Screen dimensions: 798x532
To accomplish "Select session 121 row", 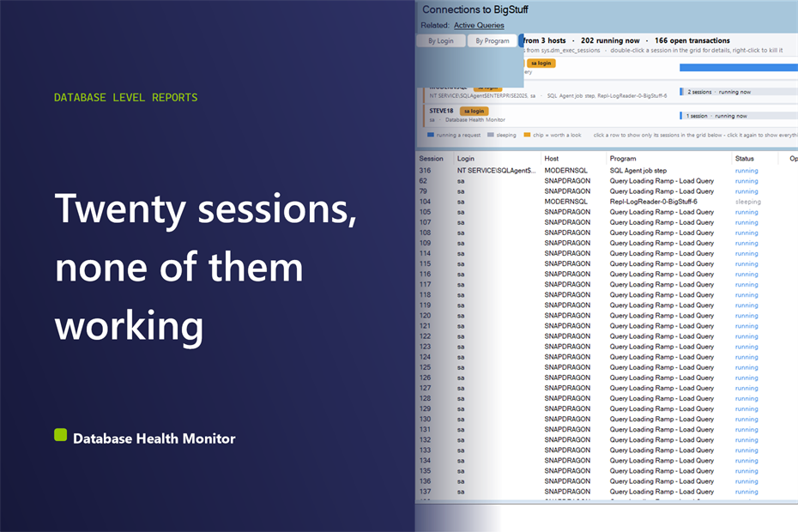I will coord(607,326).
